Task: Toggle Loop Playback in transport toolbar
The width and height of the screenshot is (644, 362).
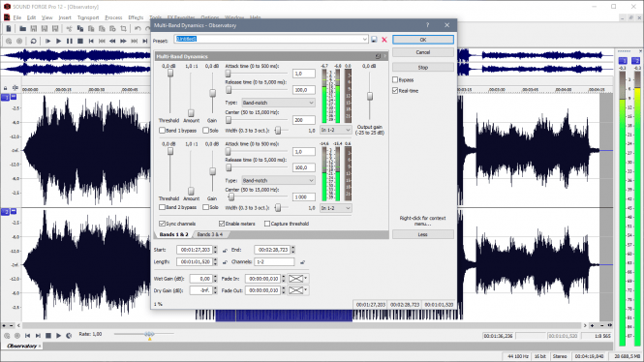Action: click(33, 41)
